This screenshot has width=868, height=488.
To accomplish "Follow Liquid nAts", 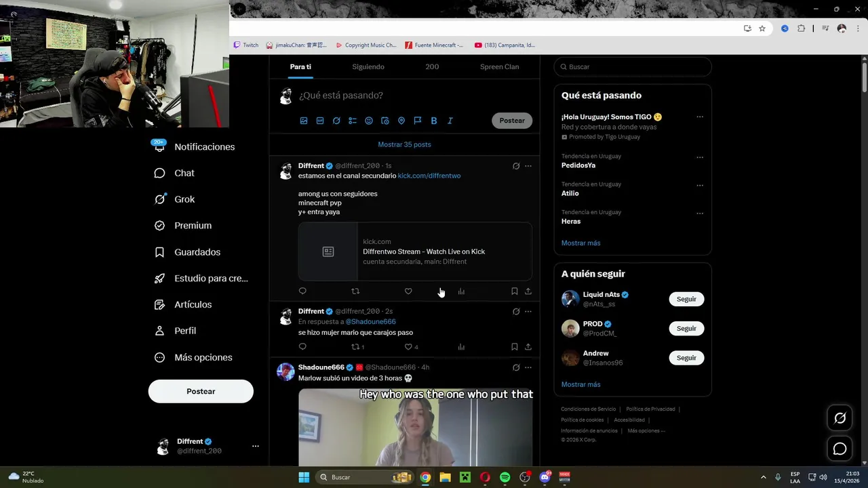I will (x=686, y=299).
